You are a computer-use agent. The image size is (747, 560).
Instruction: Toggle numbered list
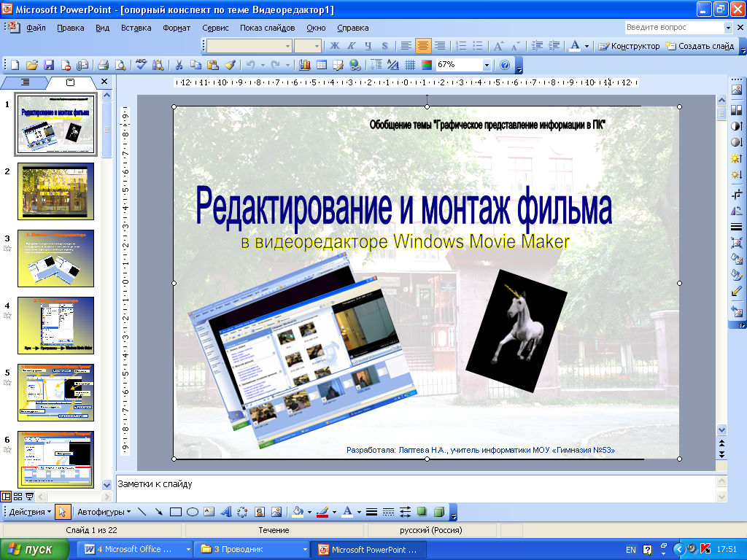pyautogui.click(x=461, y=46)
